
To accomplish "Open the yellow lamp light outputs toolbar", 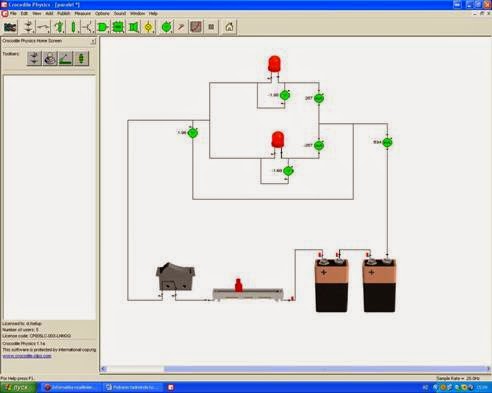I will (x=149, y=27).
